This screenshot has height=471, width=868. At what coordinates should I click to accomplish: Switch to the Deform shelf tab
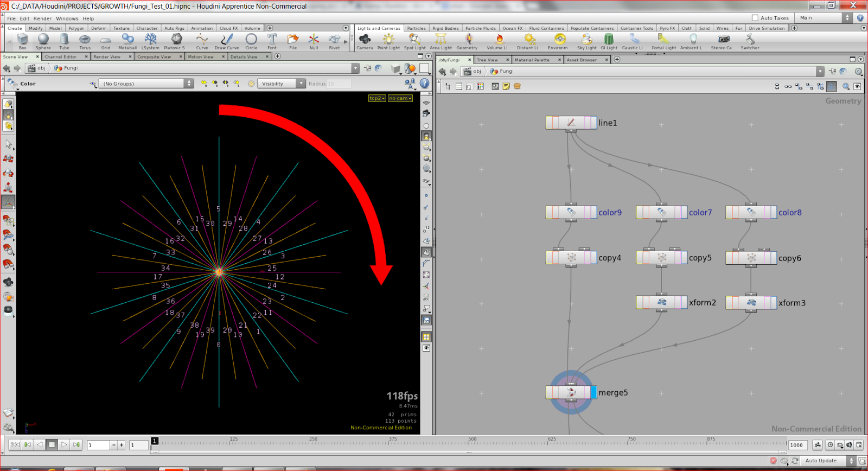(x=99, y=28)
